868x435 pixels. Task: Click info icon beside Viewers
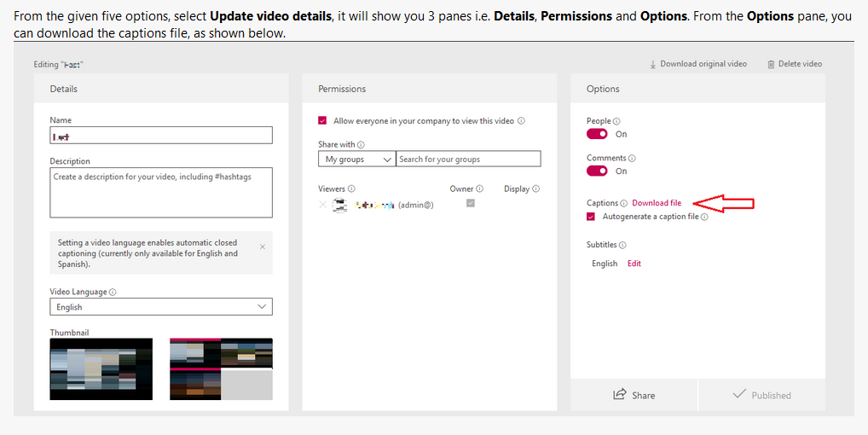coord(351,188)
